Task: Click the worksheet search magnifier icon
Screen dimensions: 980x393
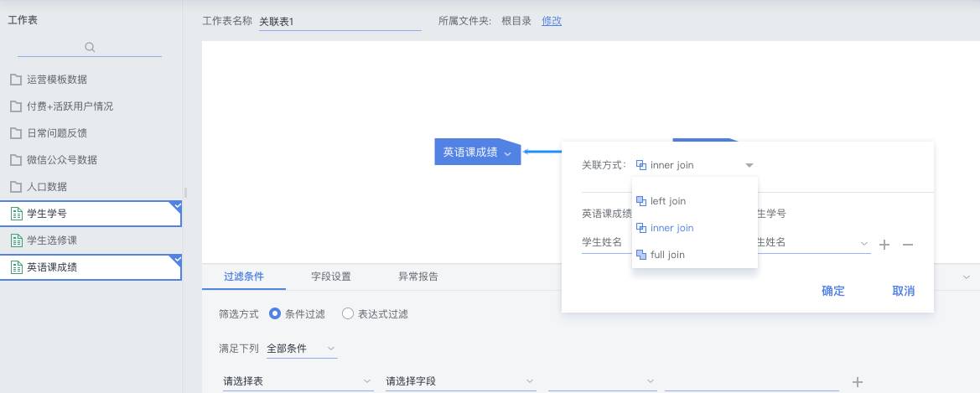Action: [x=90, y=47]
